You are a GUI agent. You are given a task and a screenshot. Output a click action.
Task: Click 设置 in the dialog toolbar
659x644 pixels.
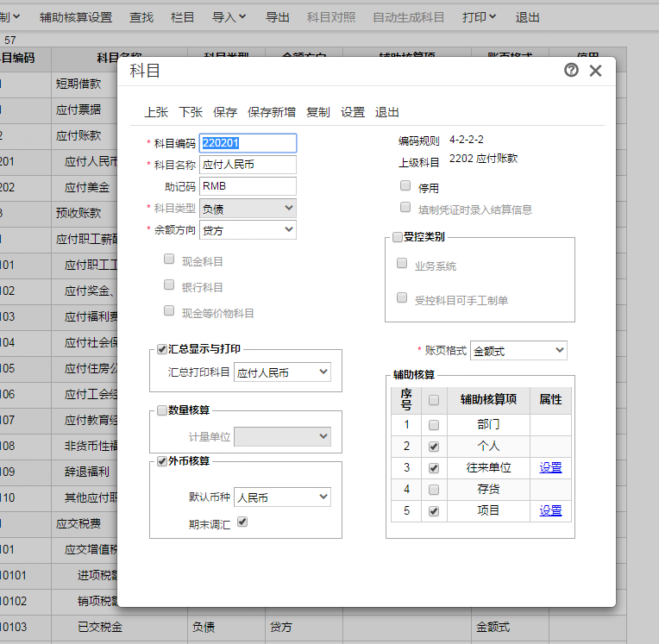coord(353,112)
